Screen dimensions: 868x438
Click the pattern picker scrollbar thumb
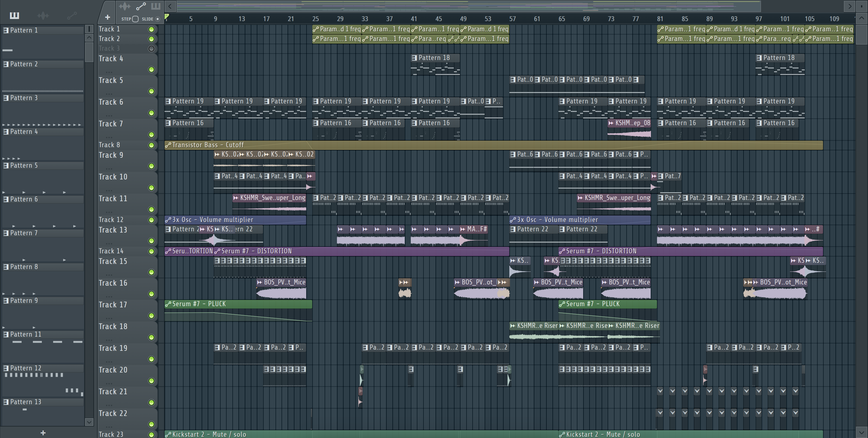click(x=89, y=52)
